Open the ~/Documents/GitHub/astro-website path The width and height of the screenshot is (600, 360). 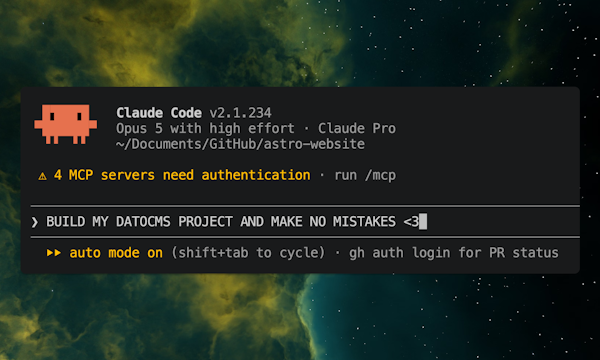[x=240, y=144]
